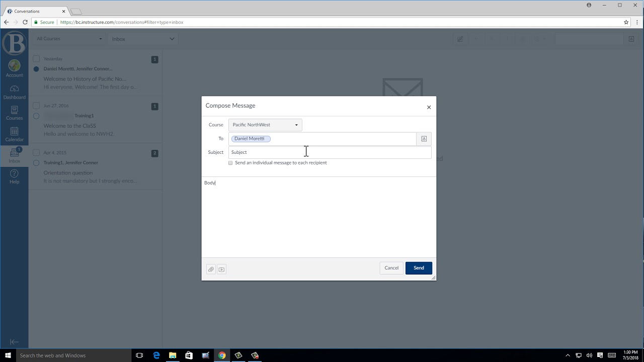
Task: Go back in the browser
Action: [6, 22]
